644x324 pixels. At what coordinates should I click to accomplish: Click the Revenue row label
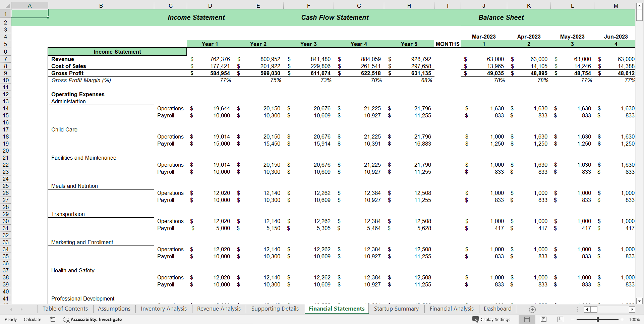tap(63, 59)
